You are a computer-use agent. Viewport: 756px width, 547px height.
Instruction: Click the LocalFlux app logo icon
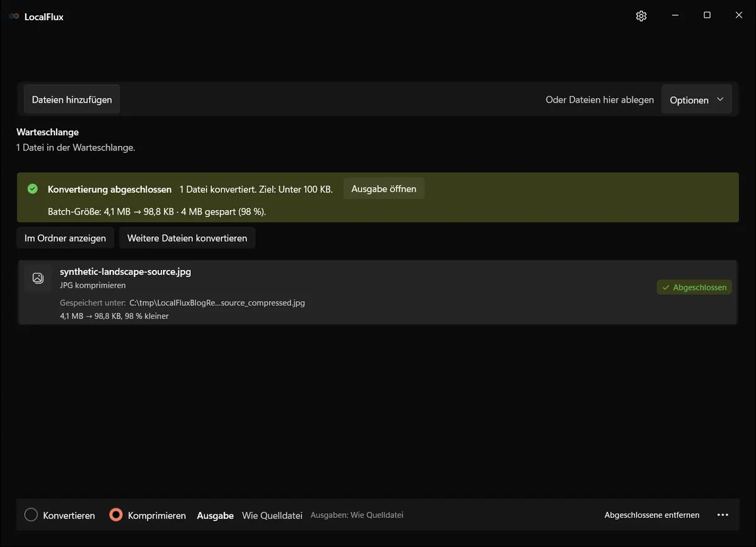[14, 16]
